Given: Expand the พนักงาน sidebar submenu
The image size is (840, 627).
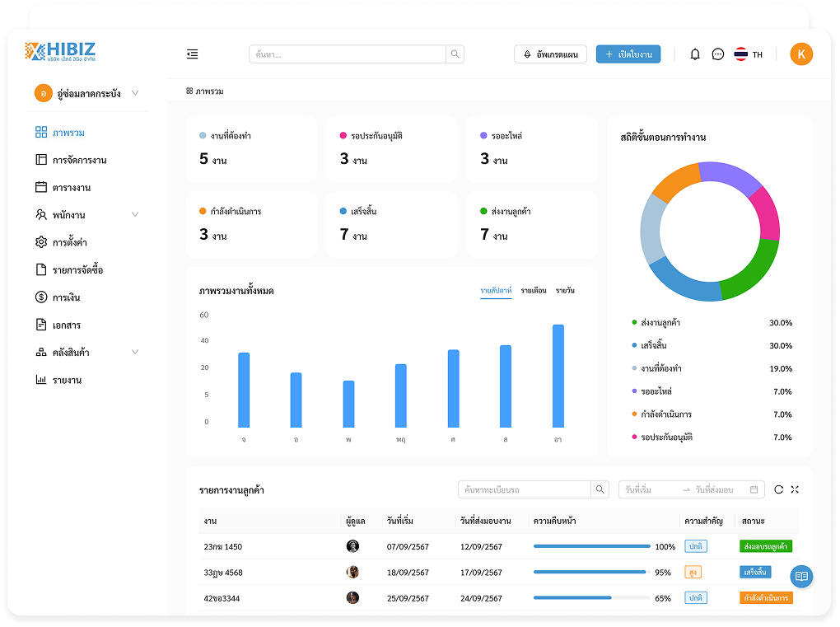Looking at the screenshot, I should (135, 215).
